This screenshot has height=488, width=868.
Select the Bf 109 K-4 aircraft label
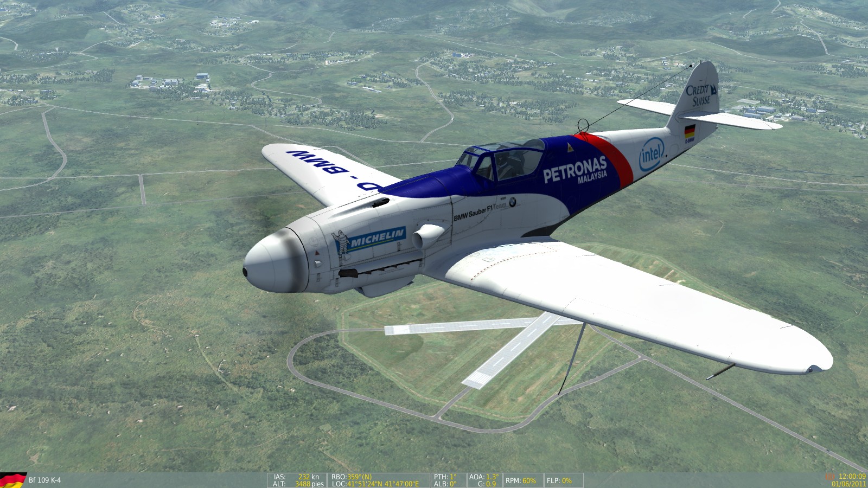coord(44,480)
